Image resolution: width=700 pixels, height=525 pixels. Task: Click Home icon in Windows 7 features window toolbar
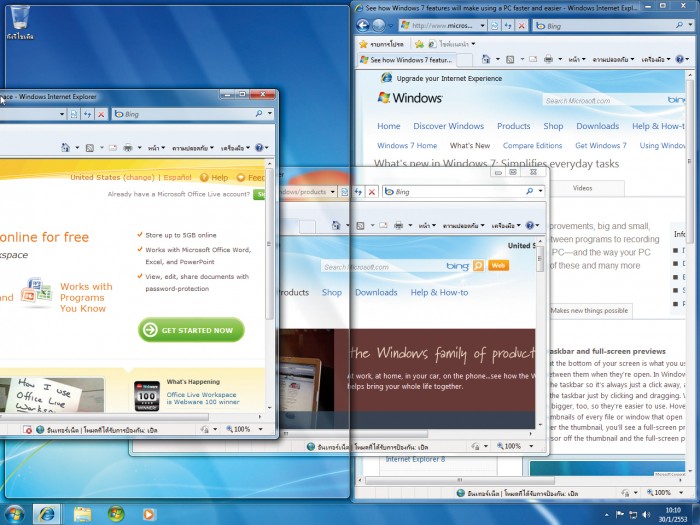click(x=486, y=59)
